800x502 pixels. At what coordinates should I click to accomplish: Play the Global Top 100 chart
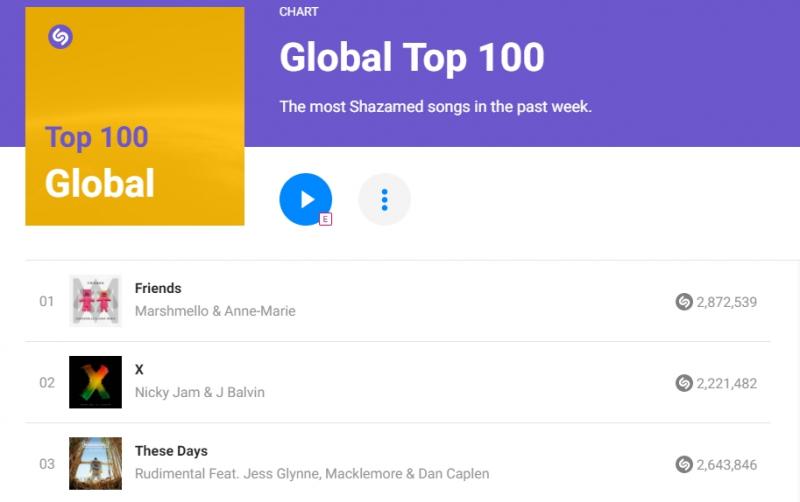305,199
